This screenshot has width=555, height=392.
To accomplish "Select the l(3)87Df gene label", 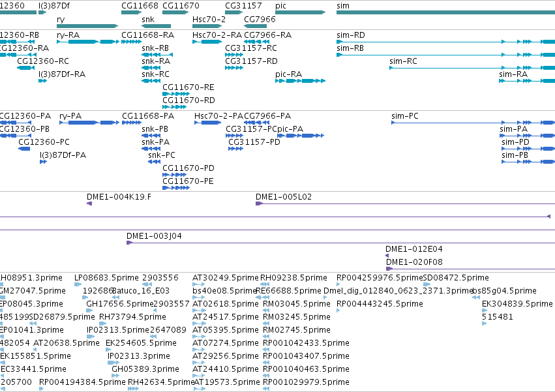I will click(x=54, y=6).
